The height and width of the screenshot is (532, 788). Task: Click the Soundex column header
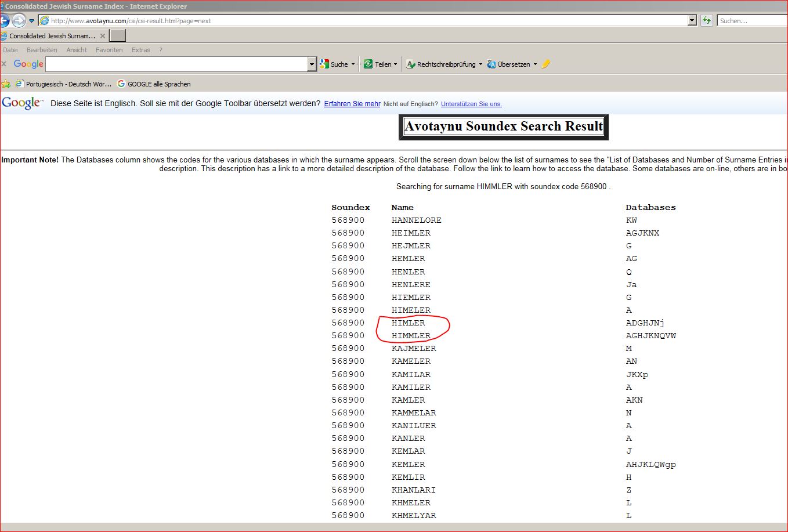point(350,208)
